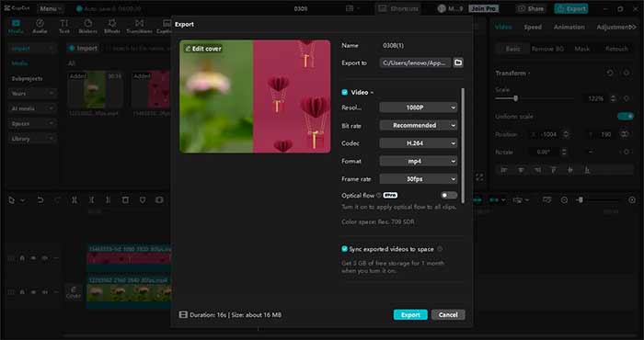Open the Text tab in the top toolbar
The width and height of the screenshot is (644, 340).
64,27
